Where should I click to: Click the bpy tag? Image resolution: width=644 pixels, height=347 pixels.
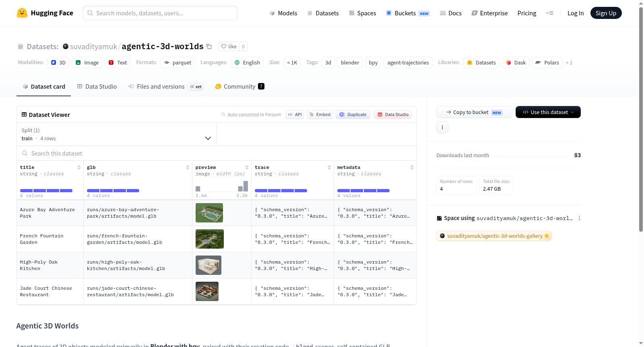pyautogui.click(x=373, y=62)
